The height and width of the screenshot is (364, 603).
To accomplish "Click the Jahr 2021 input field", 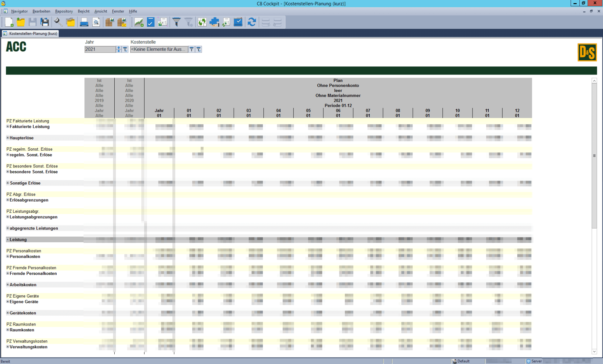I will 100,49.
